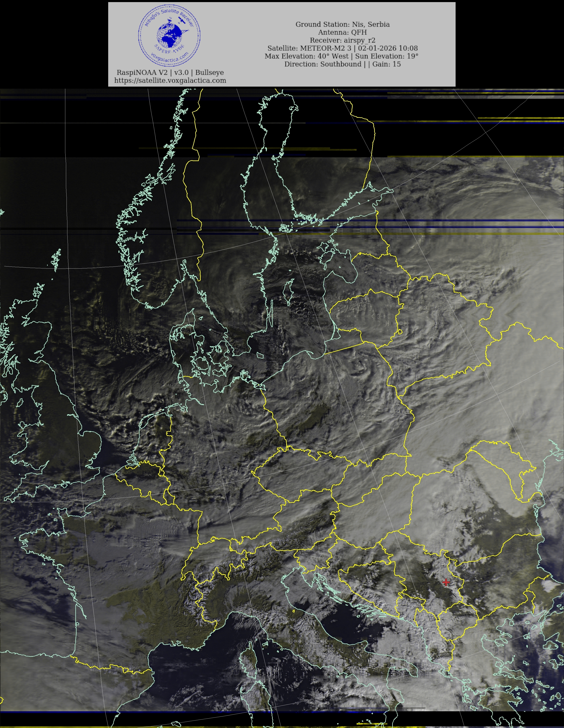Viewport: 564px width, 728px height.
Task: Click the globe in the logo center
Action: pos(170,36)
